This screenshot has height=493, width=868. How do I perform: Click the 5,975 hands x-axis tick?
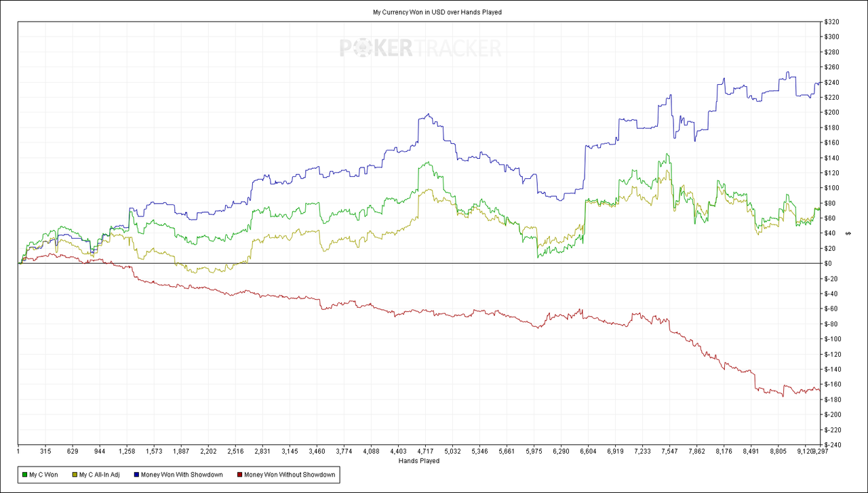point(534,451)
